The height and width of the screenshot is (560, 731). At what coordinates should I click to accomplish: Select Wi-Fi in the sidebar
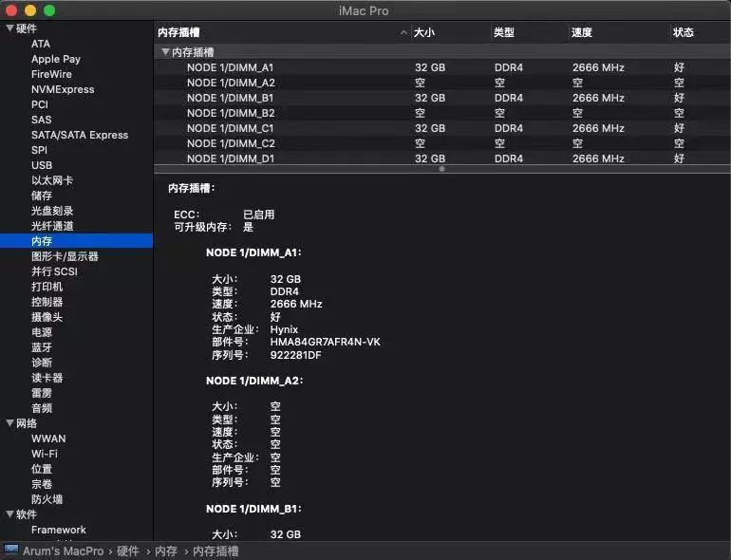pos(45,454)
